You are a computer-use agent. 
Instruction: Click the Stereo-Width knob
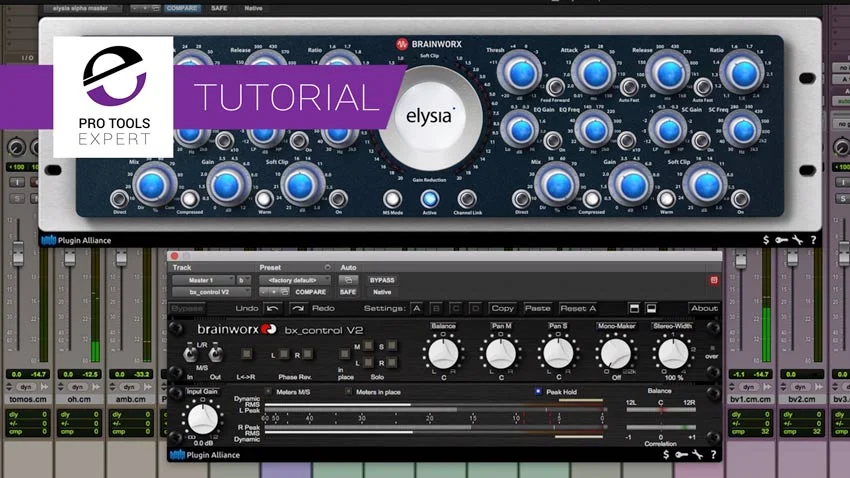tap(673, 354)
